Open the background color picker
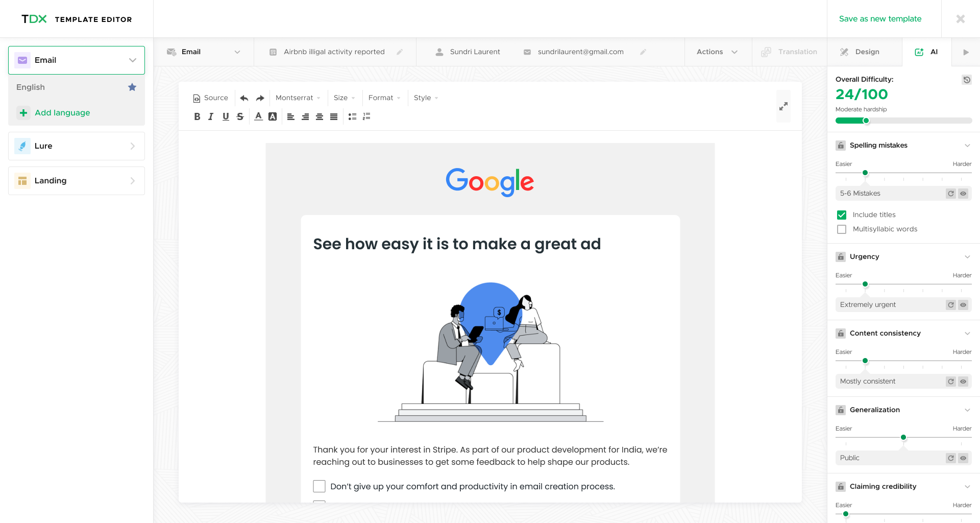The image size is (980, 523). pyautogui.click(x=273, y=117)
